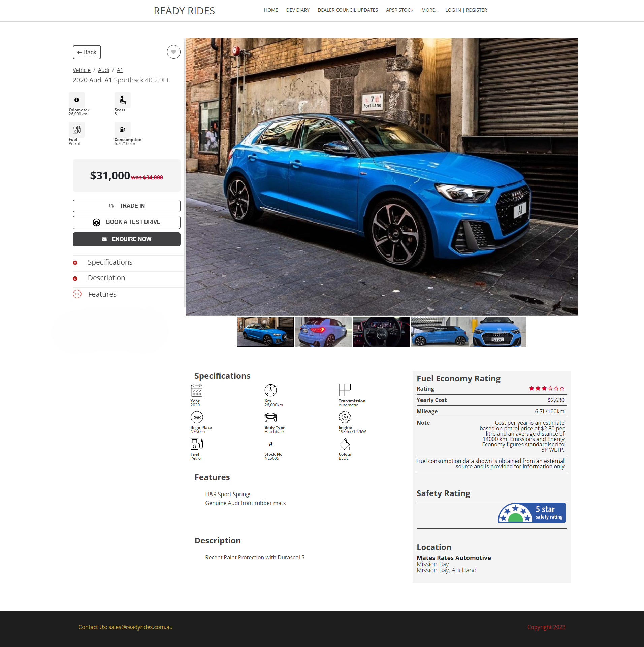Expand the Description section
This screenshot has width=644, height=647.
click(x=106, y=278)
